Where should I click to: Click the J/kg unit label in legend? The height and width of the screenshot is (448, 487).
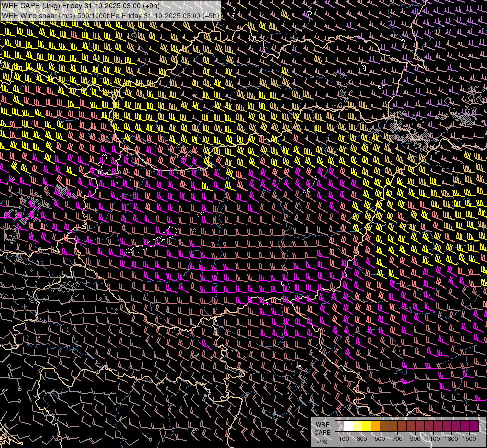[x=322, y=441]
